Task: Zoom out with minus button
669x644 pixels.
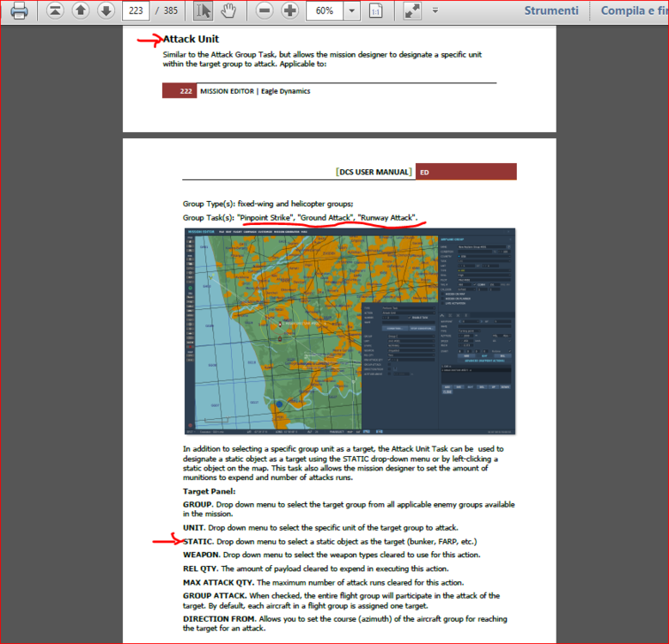Action: click(265, 10)
